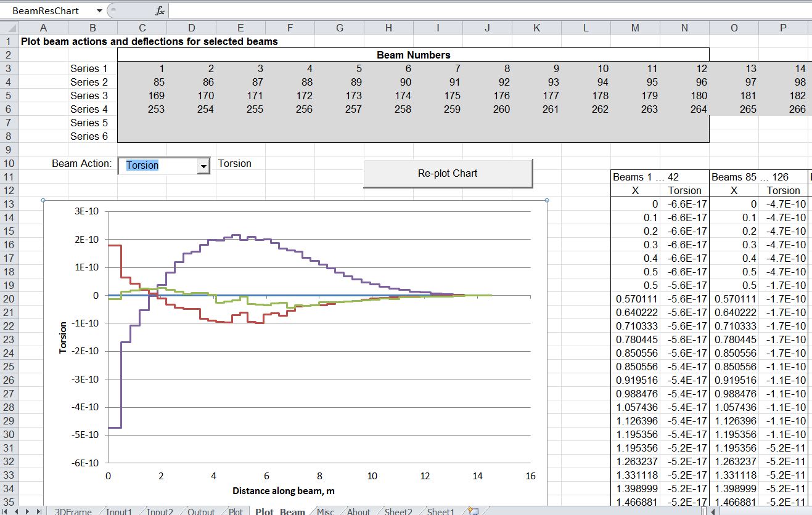The image size is (812, 515).
Task: Switch to the 3DFrame sheet tab
Action: pyautogui.click(x=73, y=511)
